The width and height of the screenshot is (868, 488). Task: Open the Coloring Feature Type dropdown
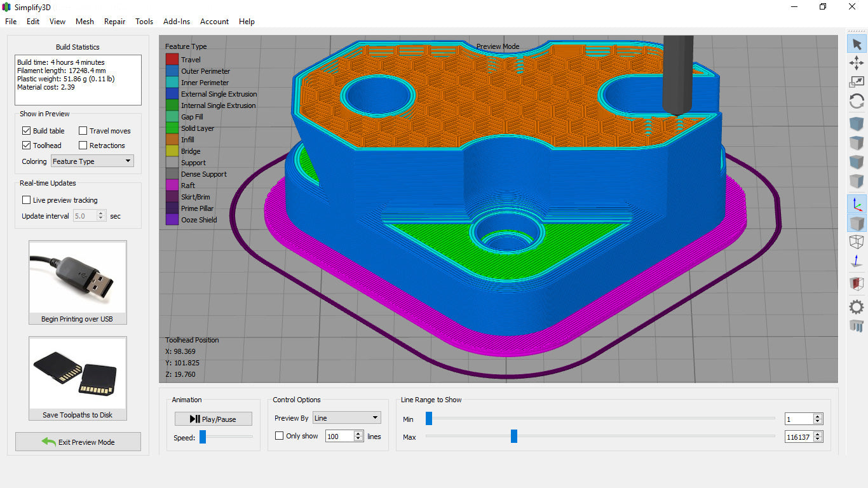(x=93, y=161)
